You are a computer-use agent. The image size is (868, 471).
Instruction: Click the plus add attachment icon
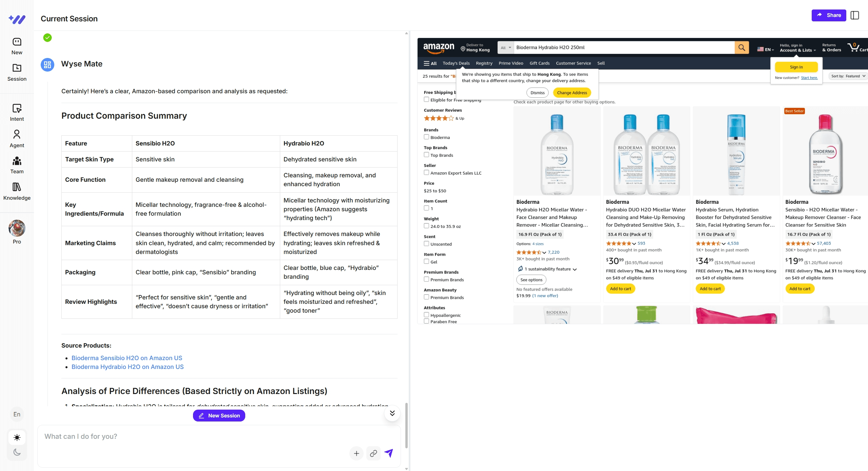[356, 453]
